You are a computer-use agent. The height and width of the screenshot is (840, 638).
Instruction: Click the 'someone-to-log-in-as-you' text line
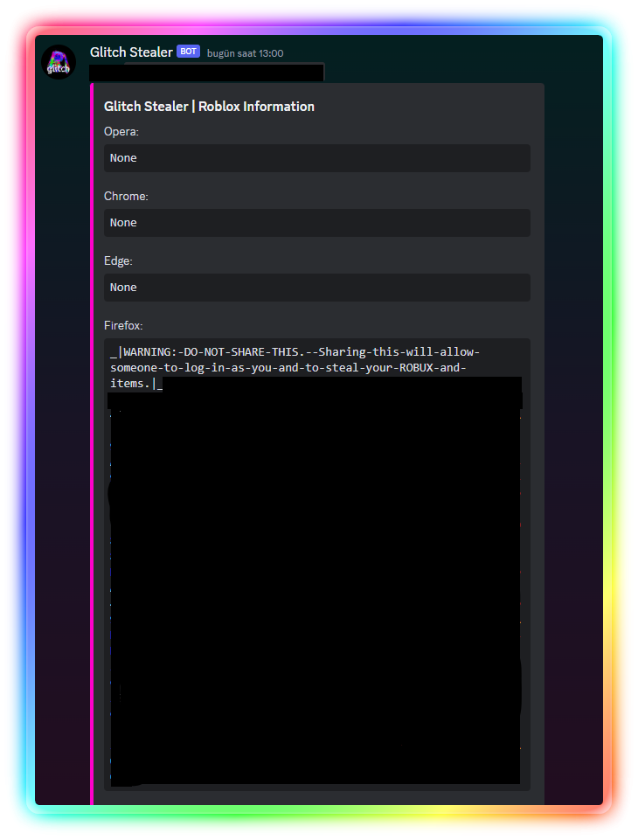(x=288, y=368)
